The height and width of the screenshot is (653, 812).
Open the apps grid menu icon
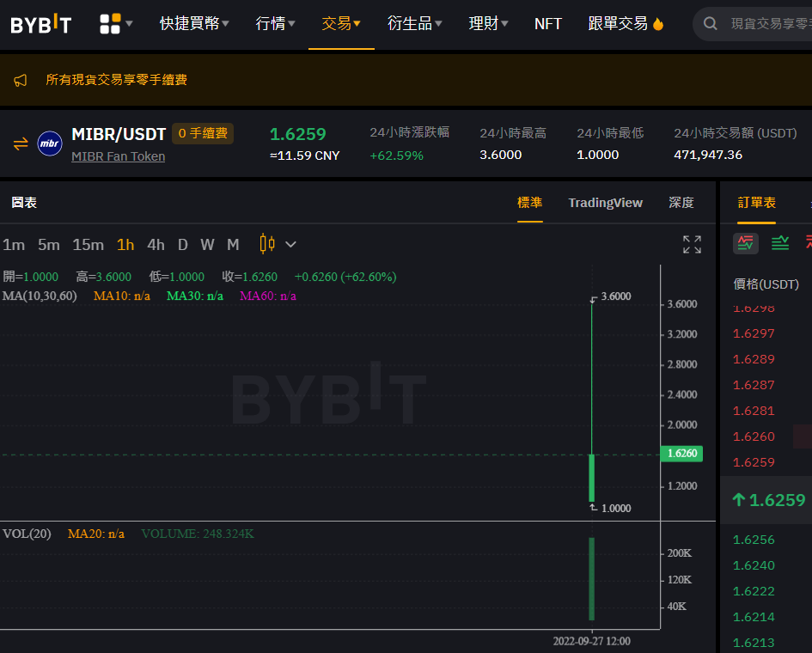110,24
